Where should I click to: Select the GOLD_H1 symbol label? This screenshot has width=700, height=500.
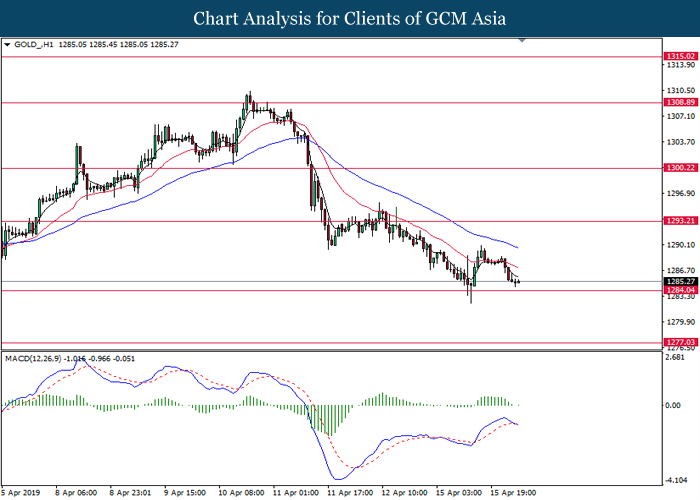click(x=34, y=45)
